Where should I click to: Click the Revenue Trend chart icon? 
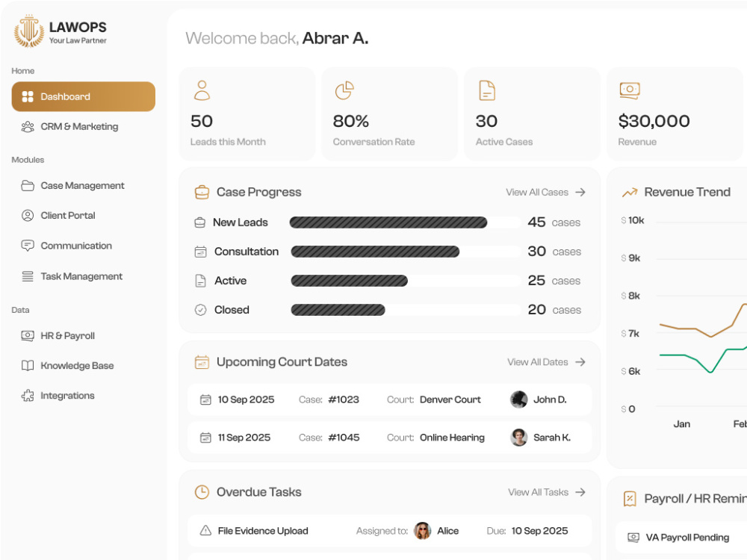(630, 193)
